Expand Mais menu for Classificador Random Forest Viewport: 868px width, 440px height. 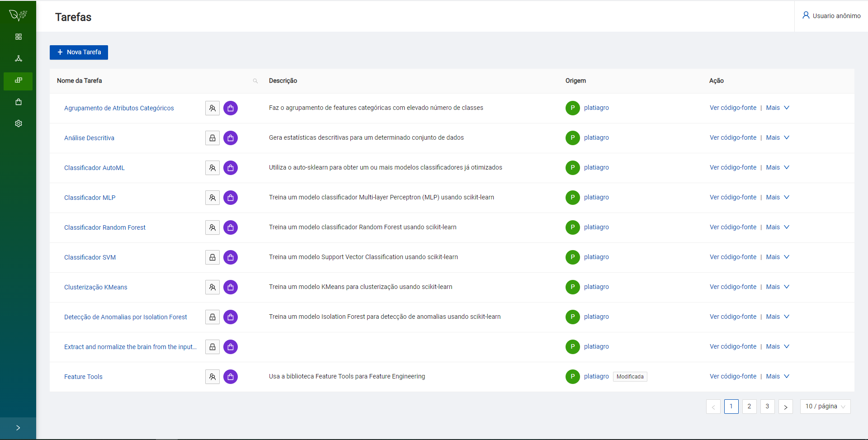[778, 227]
